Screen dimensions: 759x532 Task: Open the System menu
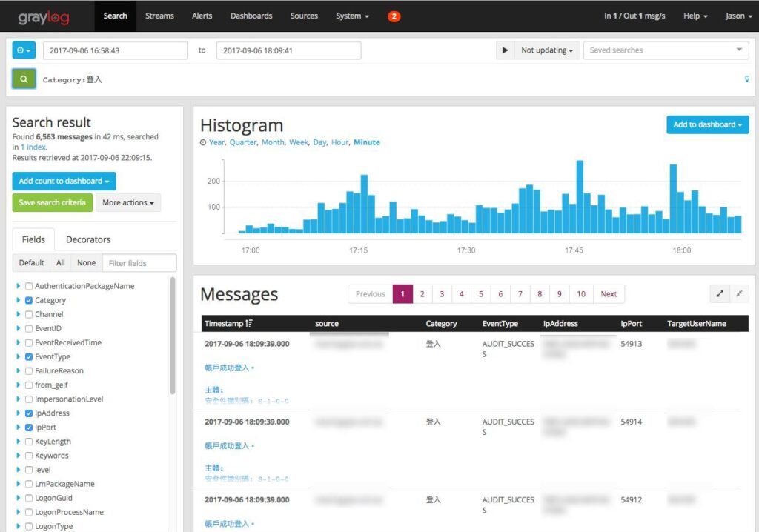click(352, 16)
